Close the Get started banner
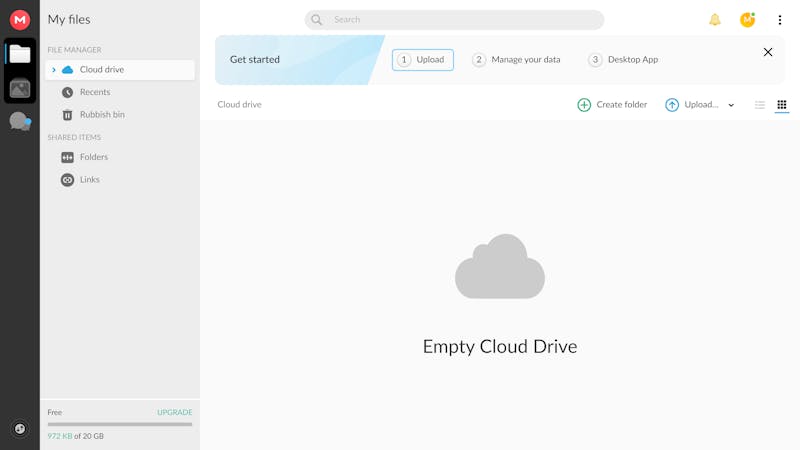The image size is (800, 450). click(768, 52)
